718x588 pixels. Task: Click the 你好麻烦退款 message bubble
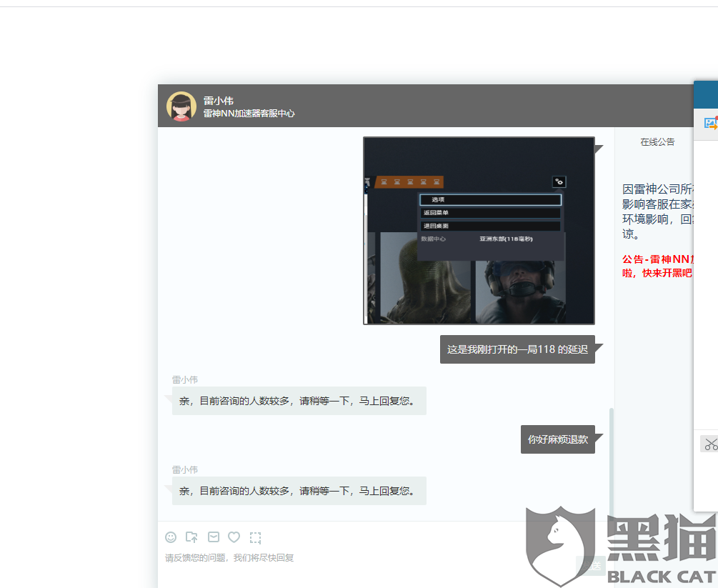point(558,439)
